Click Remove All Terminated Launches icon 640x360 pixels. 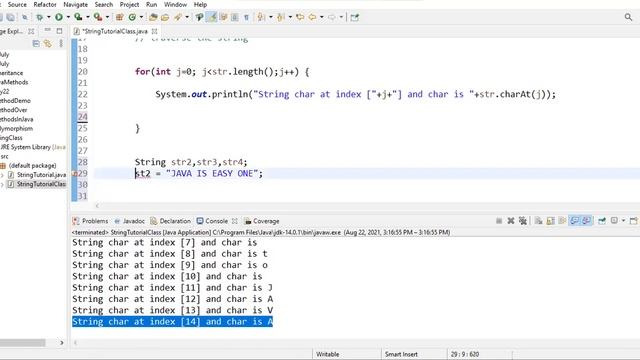click(523, 221)
